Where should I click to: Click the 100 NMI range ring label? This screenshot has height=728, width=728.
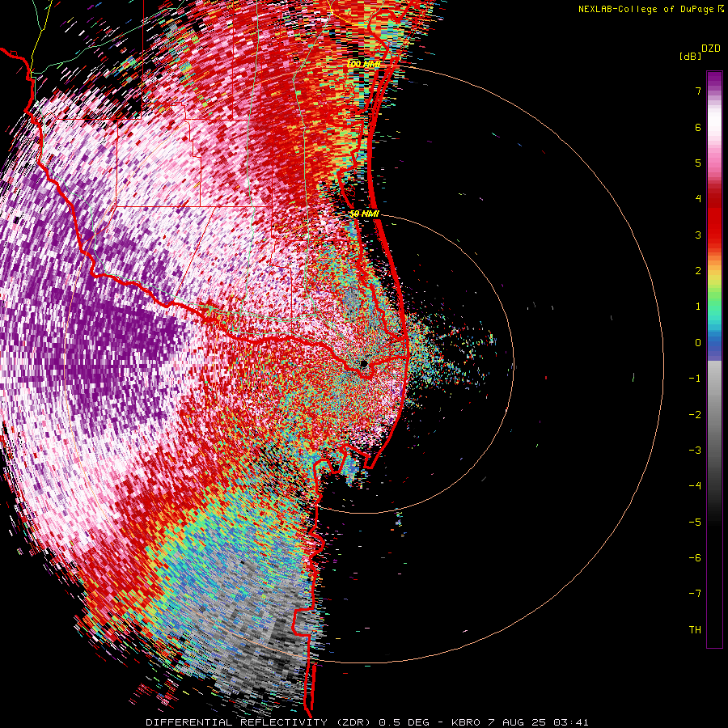[x=364, y=64]
